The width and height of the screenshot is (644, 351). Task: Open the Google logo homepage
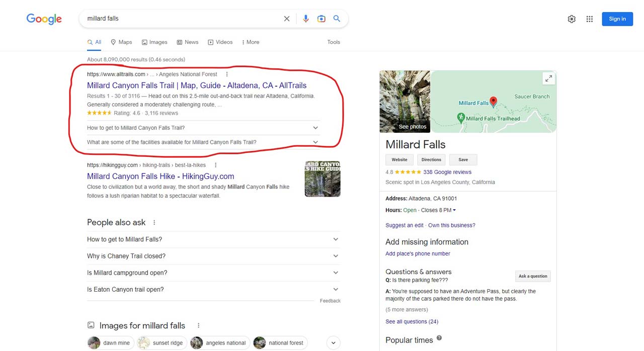pyautogui.click(x=44, y=19)
